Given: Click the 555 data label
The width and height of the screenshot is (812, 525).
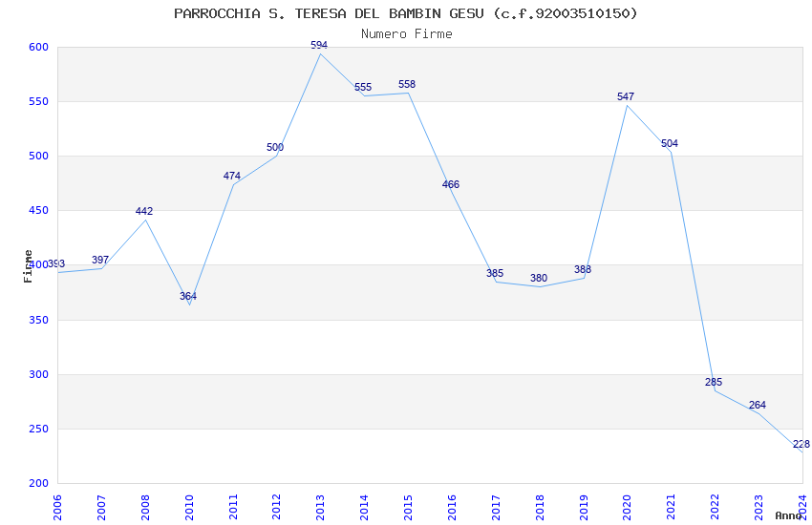Looking at the screenshot, I should click(363, 88).
